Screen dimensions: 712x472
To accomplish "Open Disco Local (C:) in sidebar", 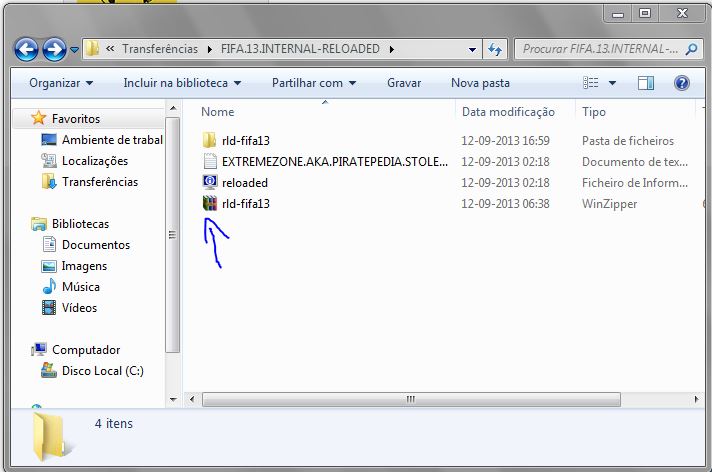I will pyautogui.click(x=102, y=371).
